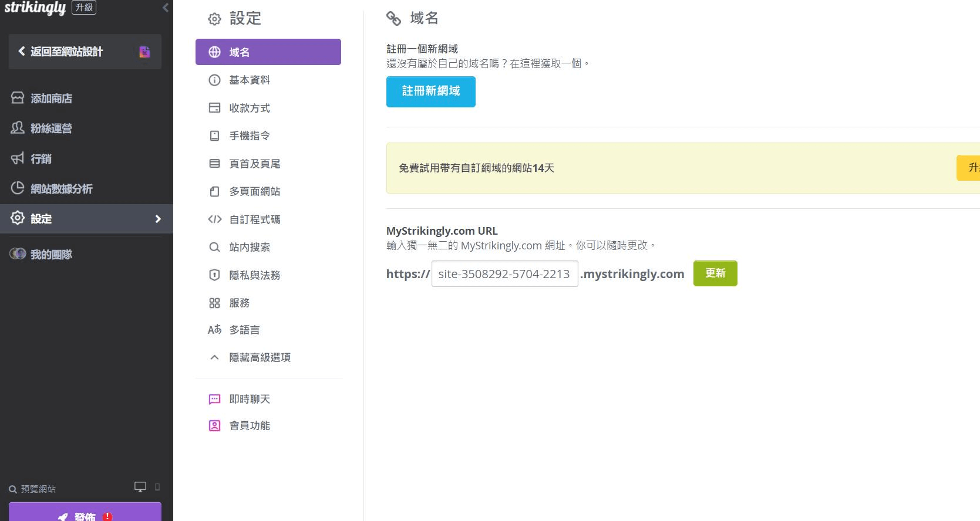980x521 pixels.
Task: Click the grid icon beside 服務
Action: (214, 303)
